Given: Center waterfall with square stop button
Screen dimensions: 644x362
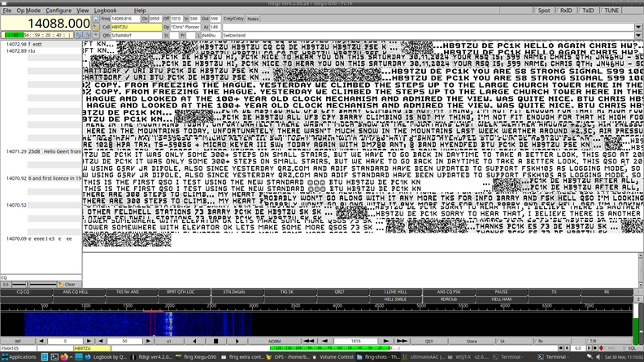Looking at the screenshot, I should 215,341.
